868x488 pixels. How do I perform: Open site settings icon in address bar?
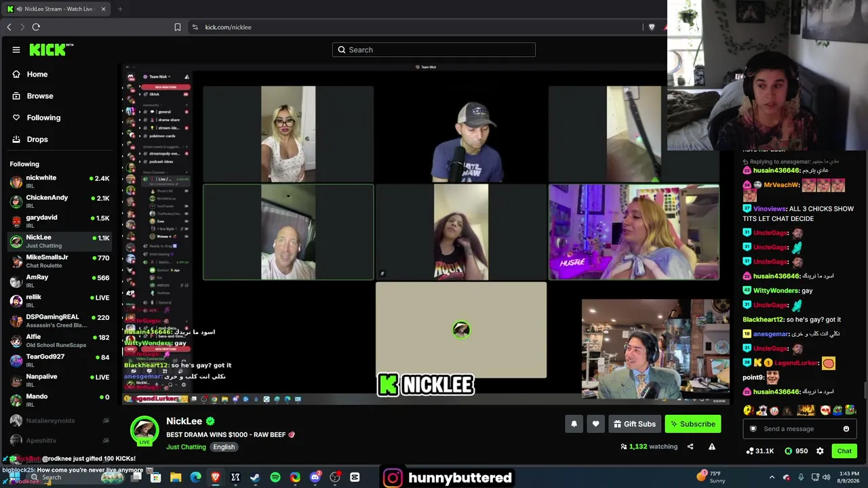coord(195,27)
